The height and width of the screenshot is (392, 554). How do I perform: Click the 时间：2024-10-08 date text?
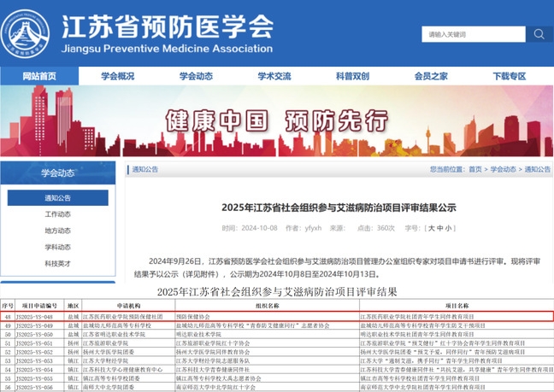(250, 228)
